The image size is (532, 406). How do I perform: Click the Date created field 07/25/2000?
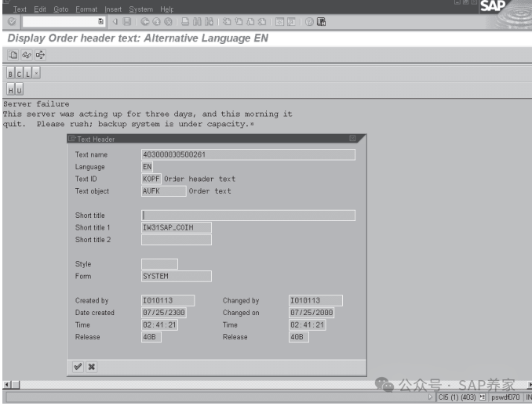pyautogui.click(x=164, y=313)
